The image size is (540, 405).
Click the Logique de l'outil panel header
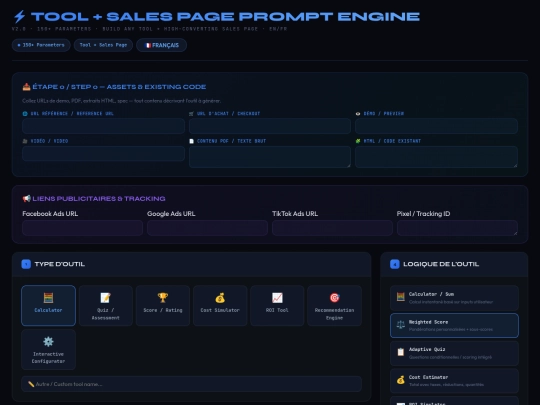[454, 264]
